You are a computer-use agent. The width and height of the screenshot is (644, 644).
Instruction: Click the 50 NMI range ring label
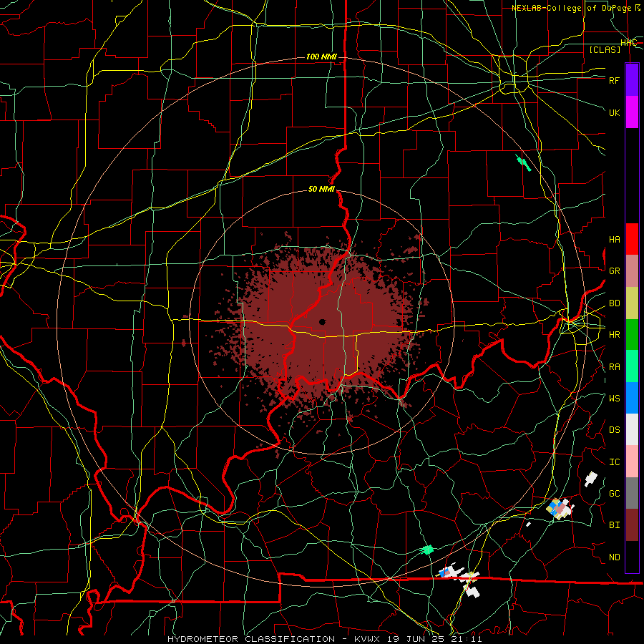tap(321, 190)
